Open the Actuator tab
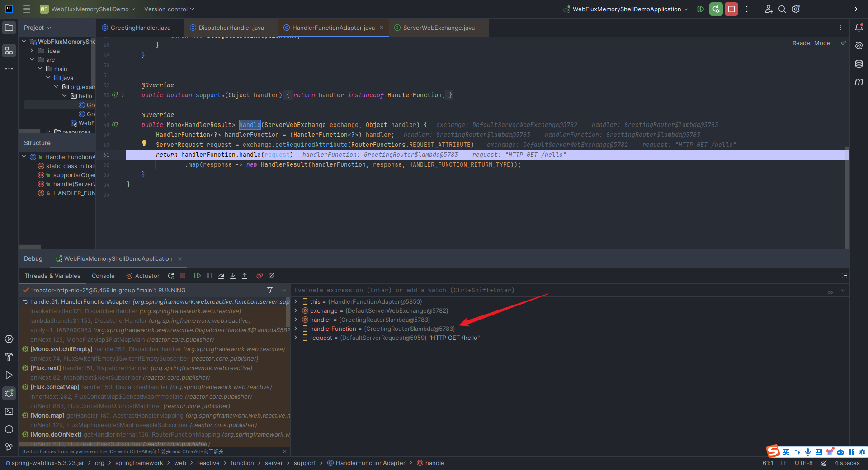 142,276
